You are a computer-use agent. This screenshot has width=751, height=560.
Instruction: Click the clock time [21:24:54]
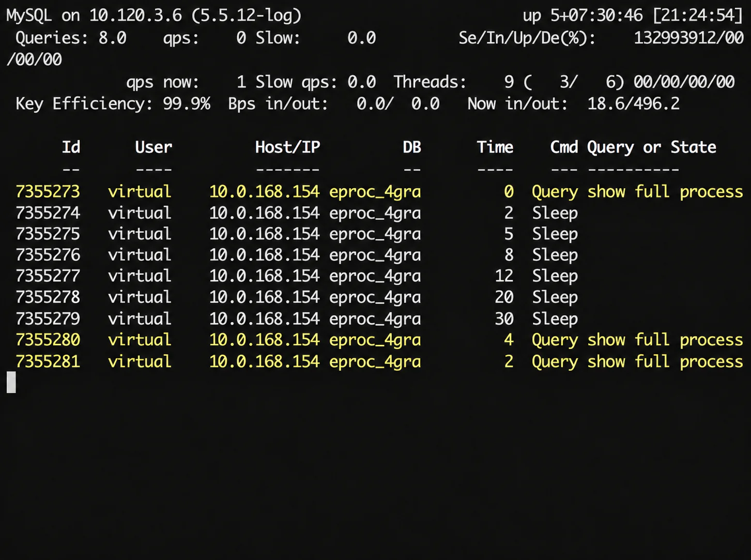click(698, 16)
